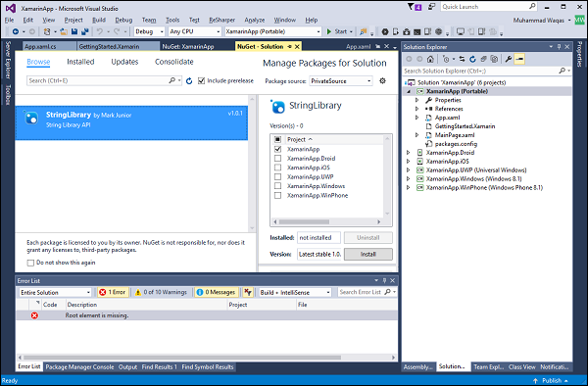588x386 pixels.
Task: Select the StringLibrary package in the list
Action: coord(131,122)
